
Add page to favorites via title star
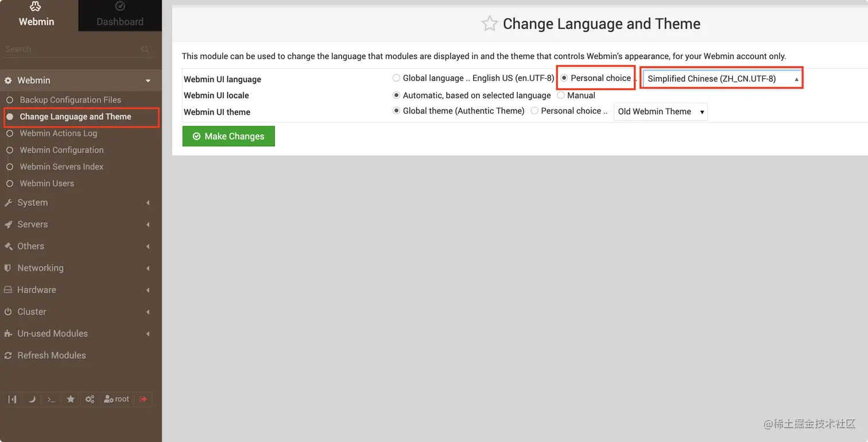click(489, 24)
